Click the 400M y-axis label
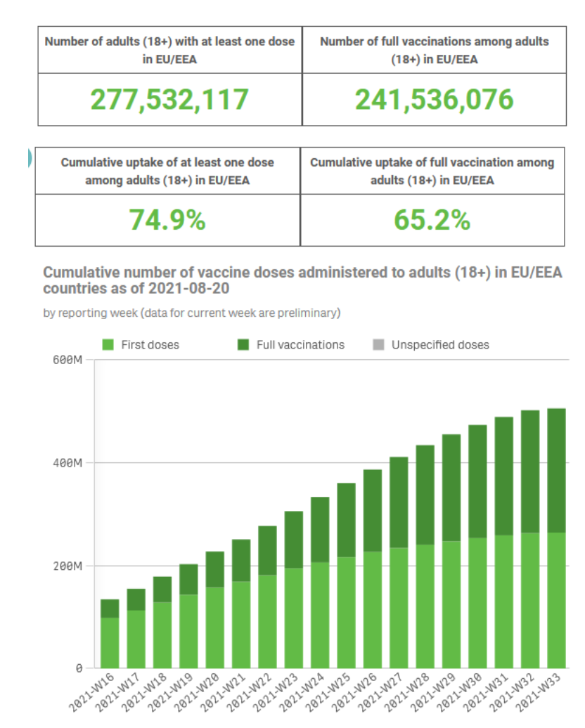The image size is (585, 728). [x=68, y=463]
